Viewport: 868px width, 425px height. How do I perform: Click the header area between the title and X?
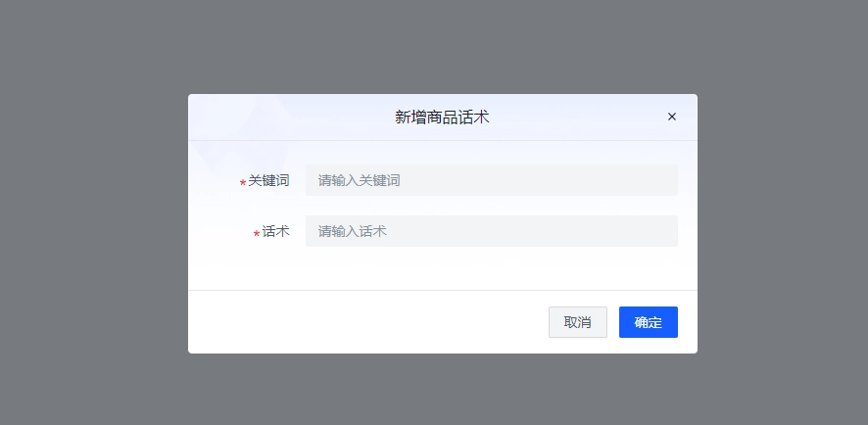[578, 117]
